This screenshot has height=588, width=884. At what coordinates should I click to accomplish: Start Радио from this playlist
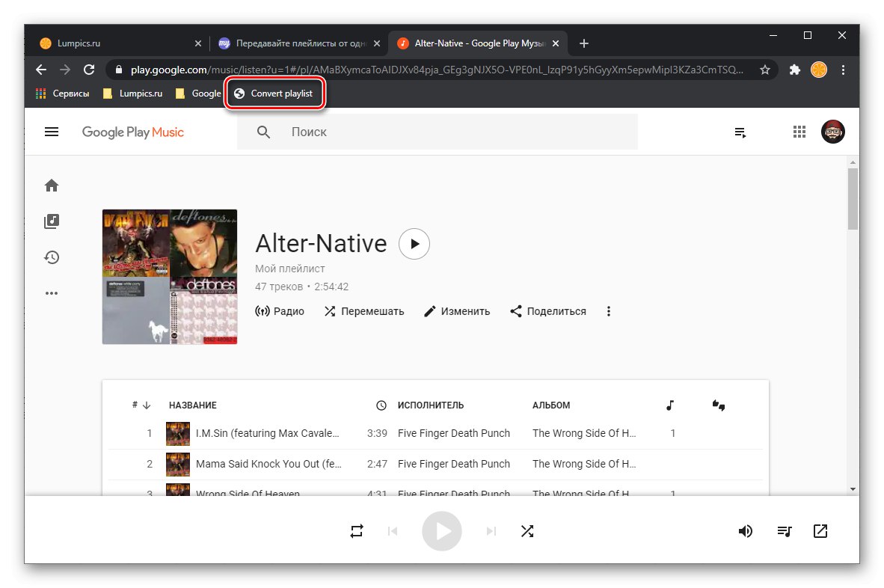[x=280, y=311]
